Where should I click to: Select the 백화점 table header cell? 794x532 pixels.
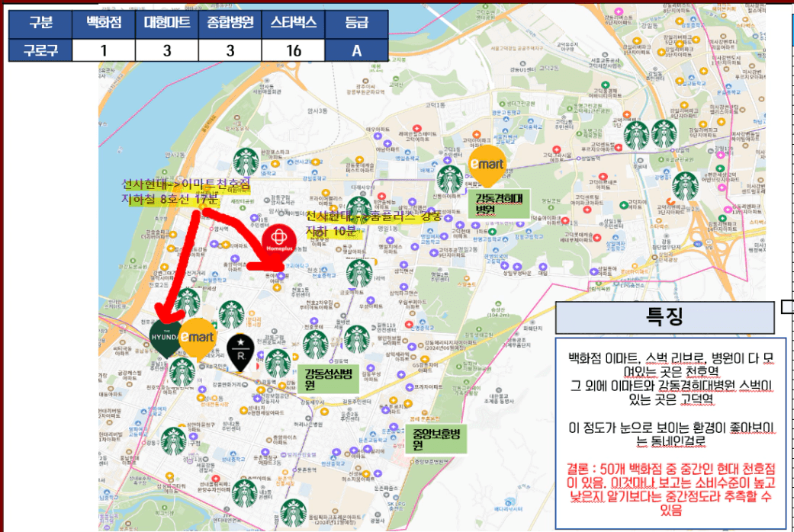coord(104,23)
